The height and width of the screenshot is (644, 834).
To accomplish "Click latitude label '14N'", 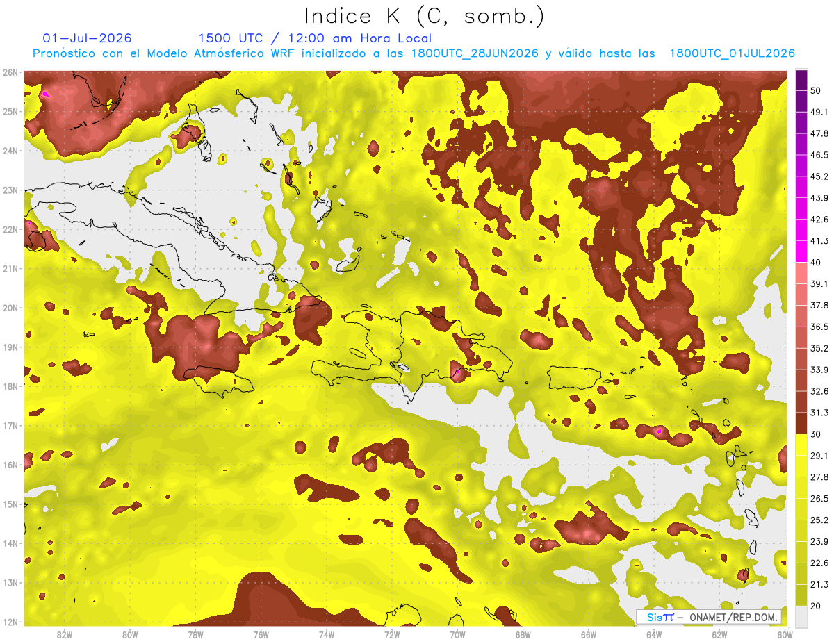I will [10, 543].
